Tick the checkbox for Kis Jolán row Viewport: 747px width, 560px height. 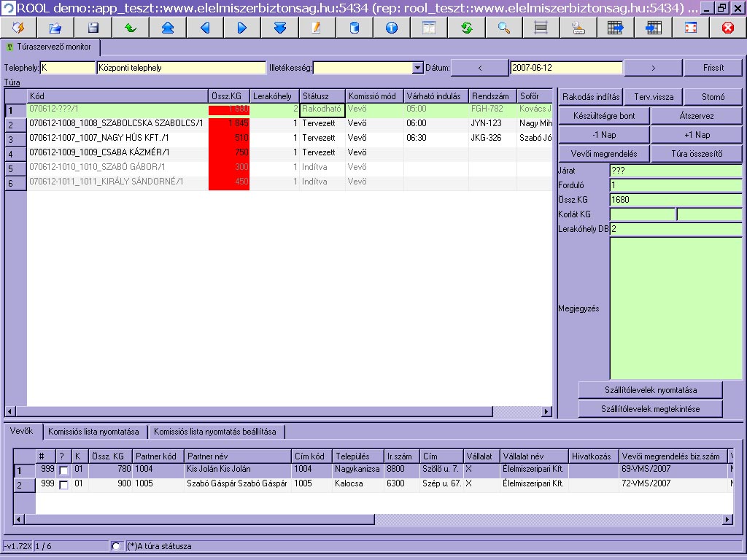pos(63,470)
